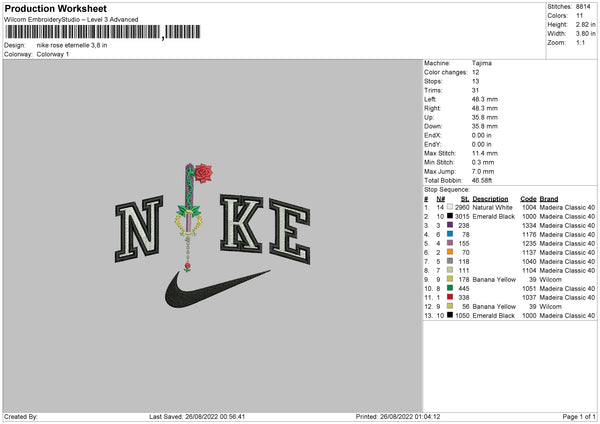
Task: Click the Stops value 13
Action: tap(476, 81)
